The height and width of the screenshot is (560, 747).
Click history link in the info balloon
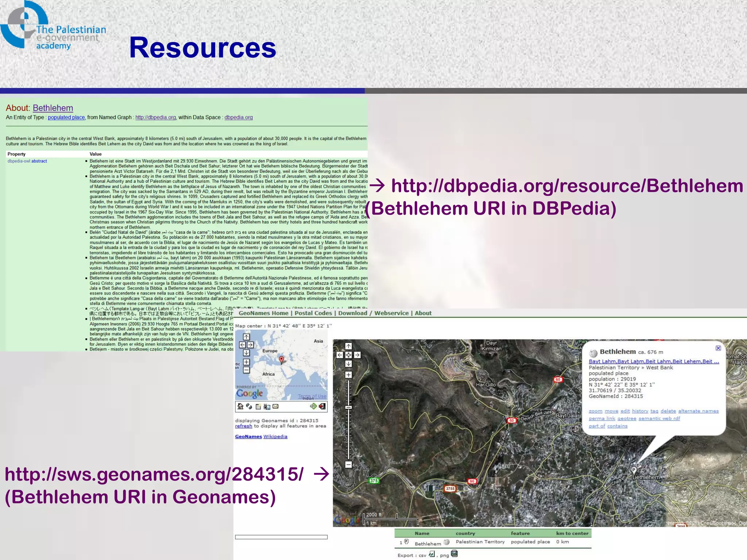tap(640, 411)
